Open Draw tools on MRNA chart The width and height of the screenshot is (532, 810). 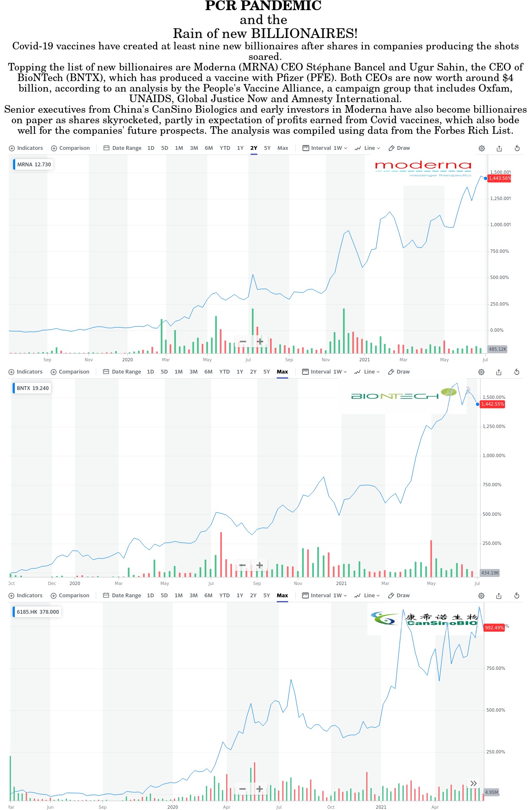point(399,148)
